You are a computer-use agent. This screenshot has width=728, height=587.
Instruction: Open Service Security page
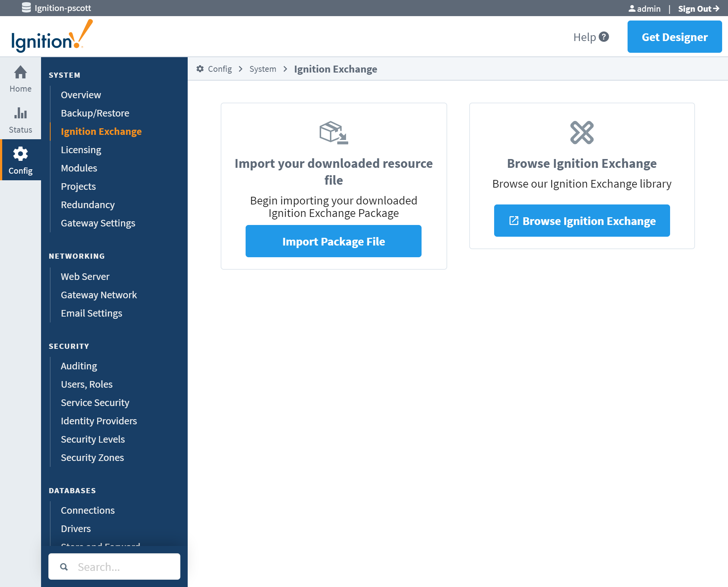click(x=95, y=402)
